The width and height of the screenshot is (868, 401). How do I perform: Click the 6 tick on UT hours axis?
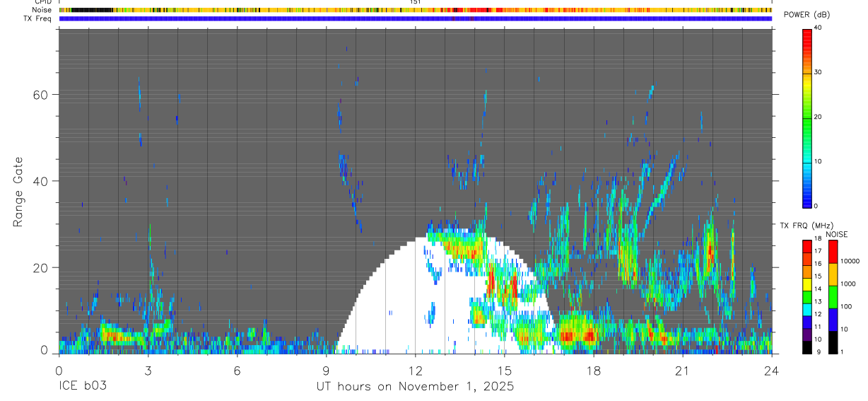237,371
